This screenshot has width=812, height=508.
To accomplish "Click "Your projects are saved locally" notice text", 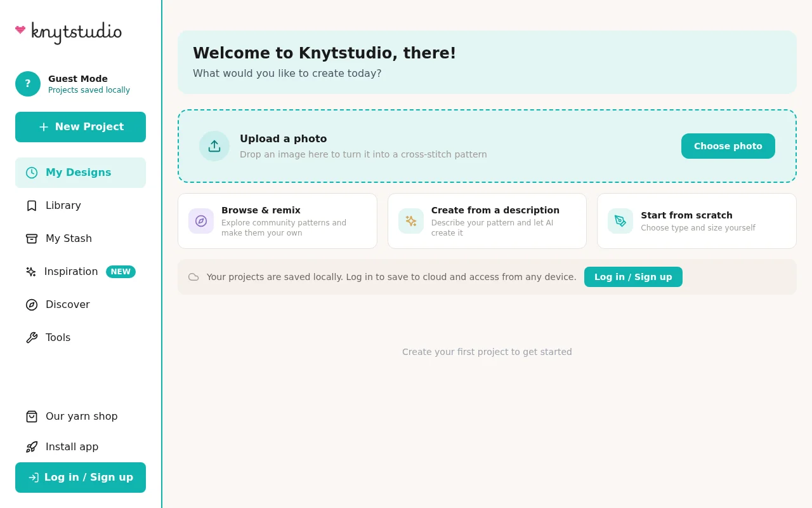I will pyautogui.click(x=391, y=277).
